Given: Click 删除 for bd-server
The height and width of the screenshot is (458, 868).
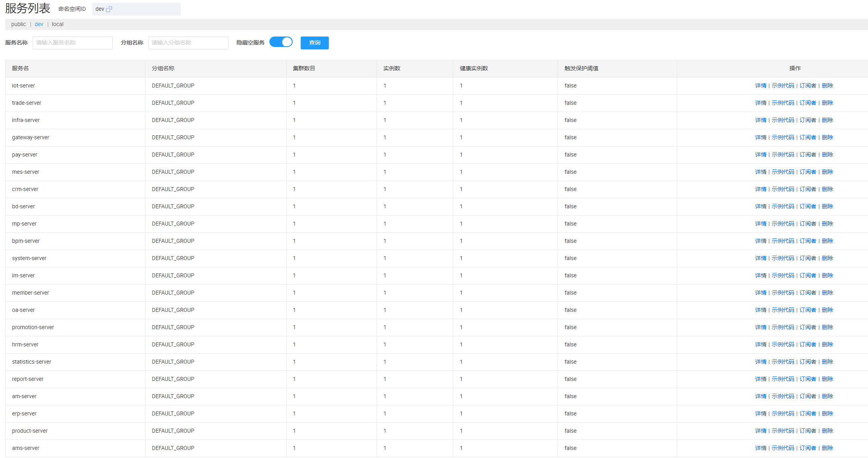Looking at the screenshot, I should 827,207.
